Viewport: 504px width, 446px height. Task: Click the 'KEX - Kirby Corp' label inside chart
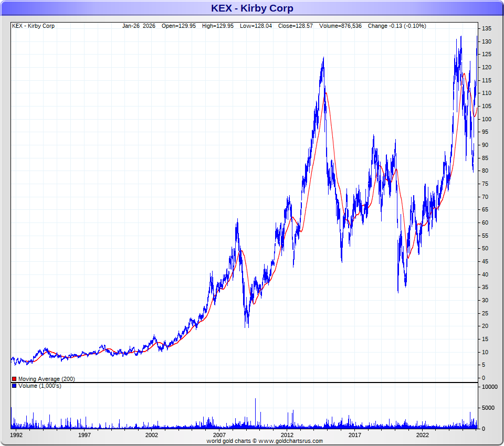[34, 26]
